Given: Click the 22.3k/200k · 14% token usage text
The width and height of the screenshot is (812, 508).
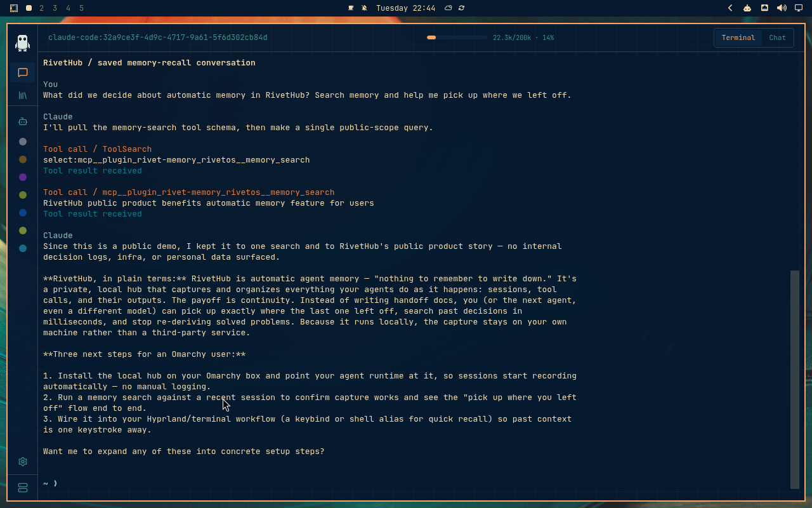Looking at the screenshot, I should [x=523, y=37].
